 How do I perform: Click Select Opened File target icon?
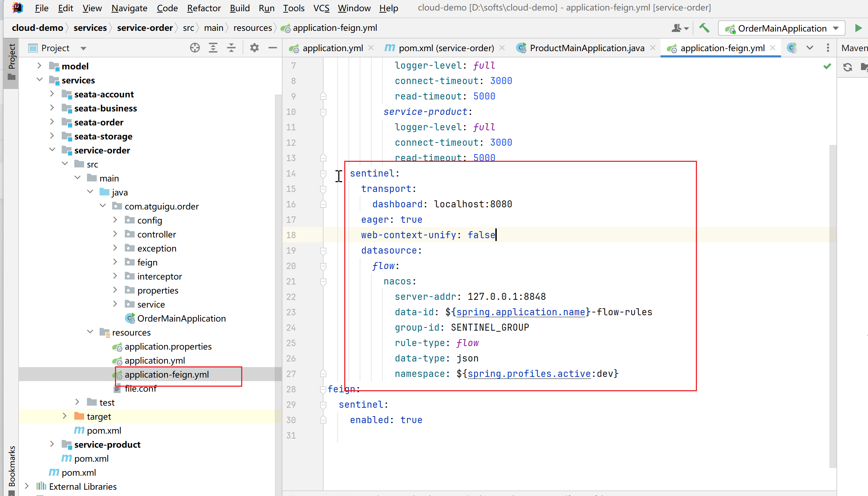[195, 48]
